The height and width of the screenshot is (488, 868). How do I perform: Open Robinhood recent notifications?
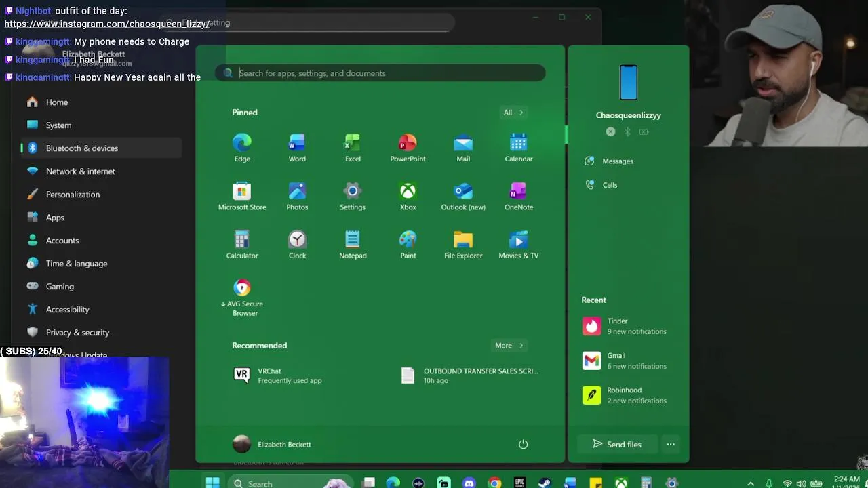pos(625,395)
